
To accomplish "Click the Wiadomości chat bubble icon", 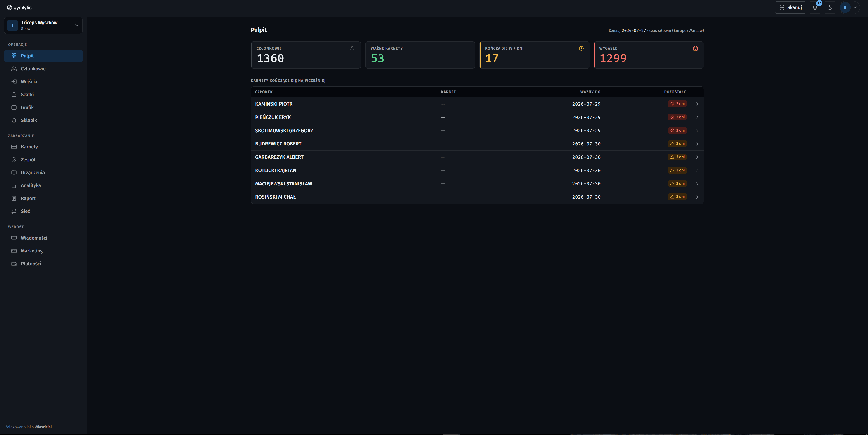I will pos(14,238).
